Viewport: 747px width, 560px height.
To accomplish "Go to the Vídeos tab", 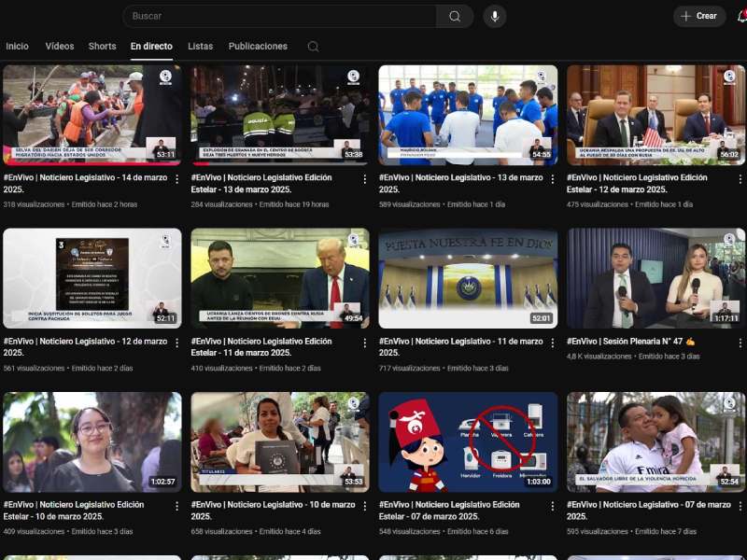I will [60, 47].
